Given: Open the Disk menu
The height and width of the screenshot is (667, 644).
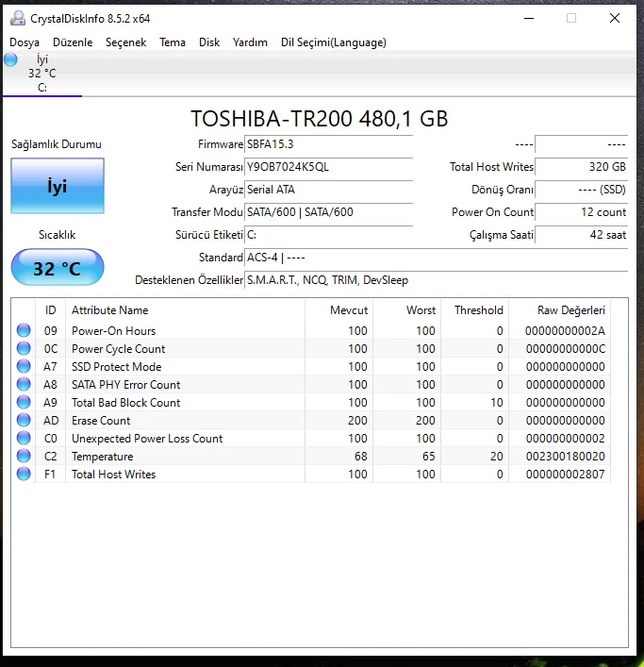Looking at the screenshot, I should point(209,42).
